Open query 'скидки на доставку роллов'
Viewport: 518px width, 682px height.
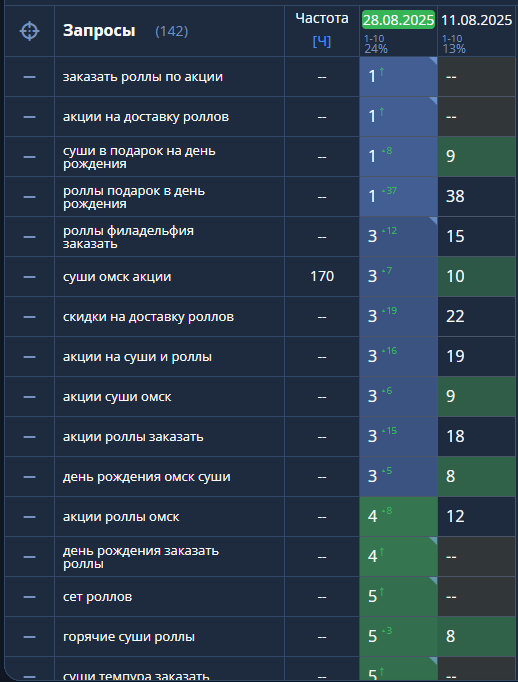tap(148, 317)
